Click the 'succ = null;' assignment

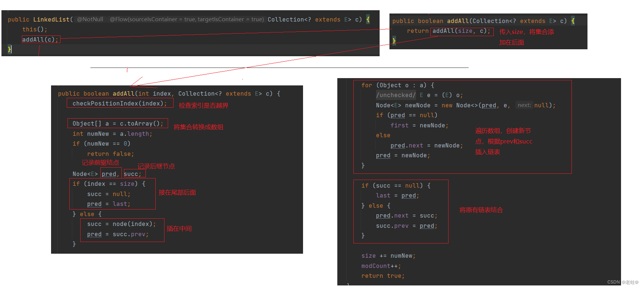(109, 194)
